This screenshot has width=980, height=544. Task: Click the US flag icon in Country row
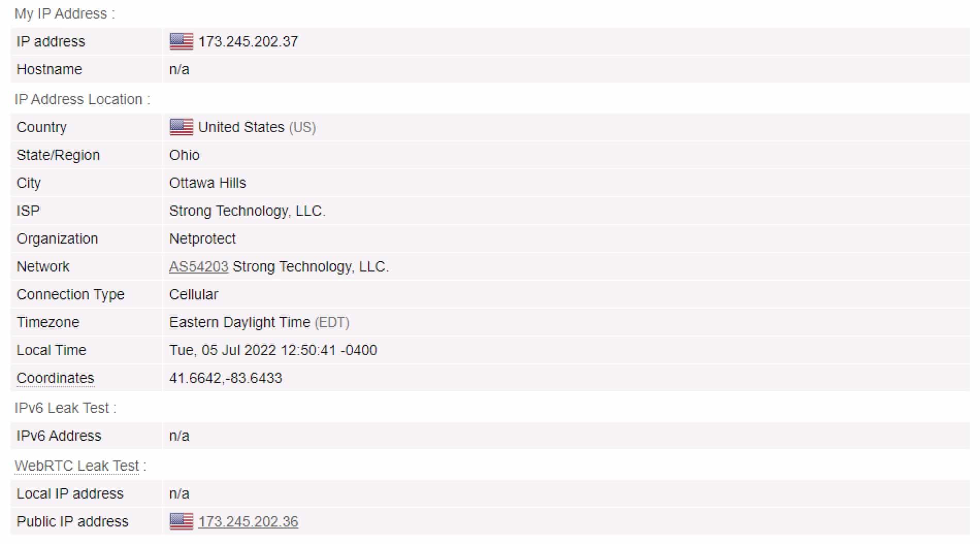coord(181,127)
